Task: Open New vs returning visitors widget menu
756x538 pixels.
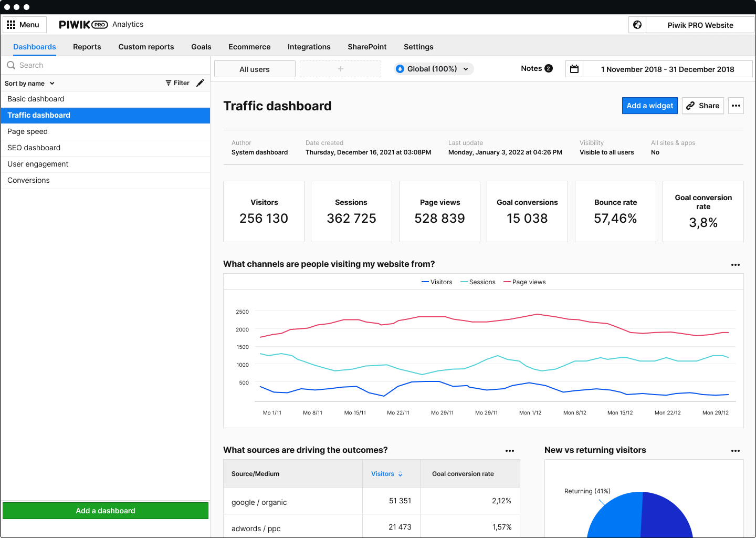Action: [x=736, y=451]
